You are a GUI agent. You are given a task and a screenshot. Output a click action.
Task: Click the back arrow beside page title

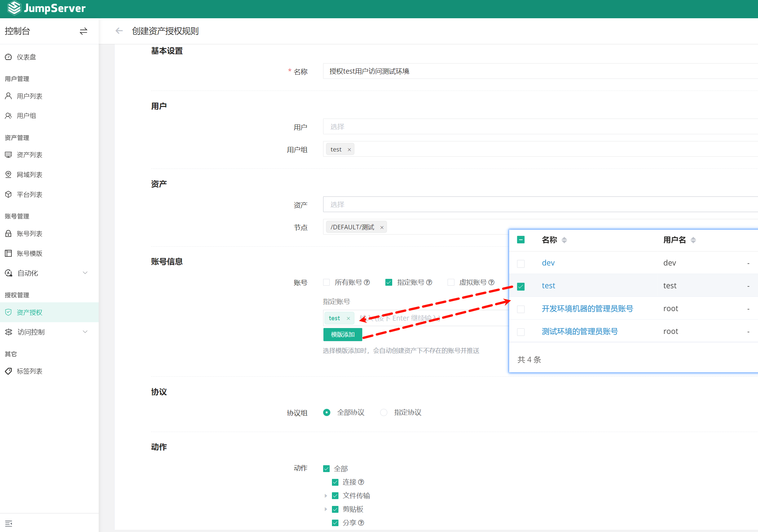pos(119,31)
